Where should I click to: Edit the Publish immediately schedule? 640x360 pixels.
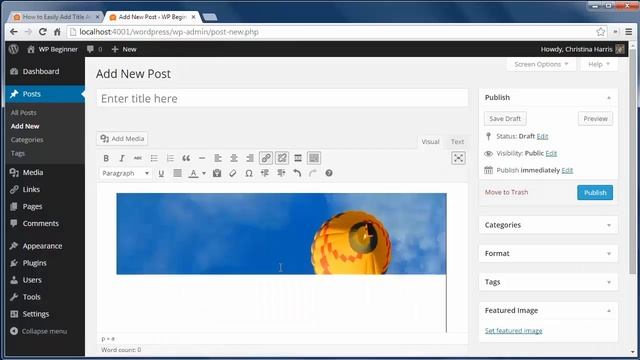click(567, 170)
